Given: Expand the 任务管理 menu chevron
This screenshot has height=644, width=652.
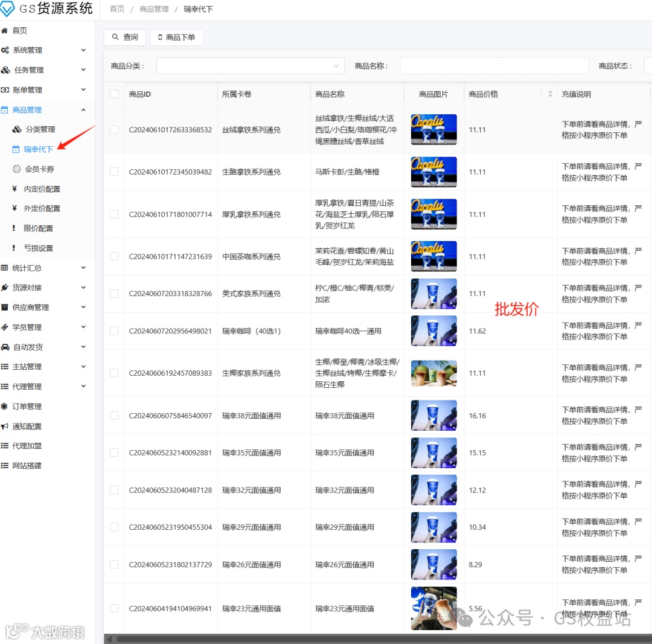Looking at the screenshot, I should (x=83, y=69).
